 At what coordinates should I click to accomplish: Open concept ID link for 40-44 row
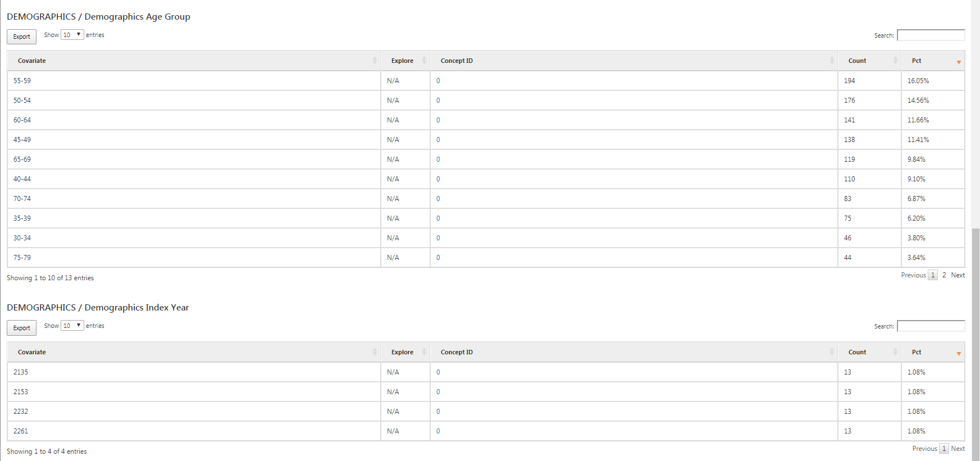[x=438, y=179]
